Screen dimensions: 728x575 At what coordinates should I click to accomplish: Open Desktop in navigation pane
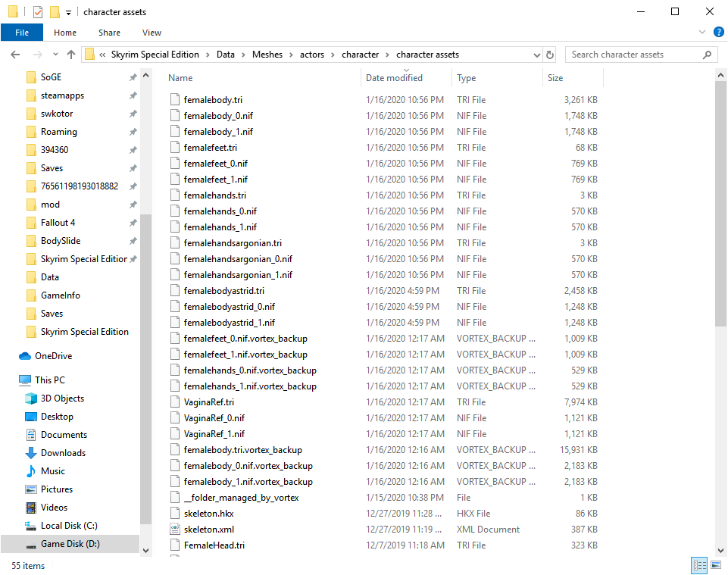pyautogui.click(x=57, y=417)
